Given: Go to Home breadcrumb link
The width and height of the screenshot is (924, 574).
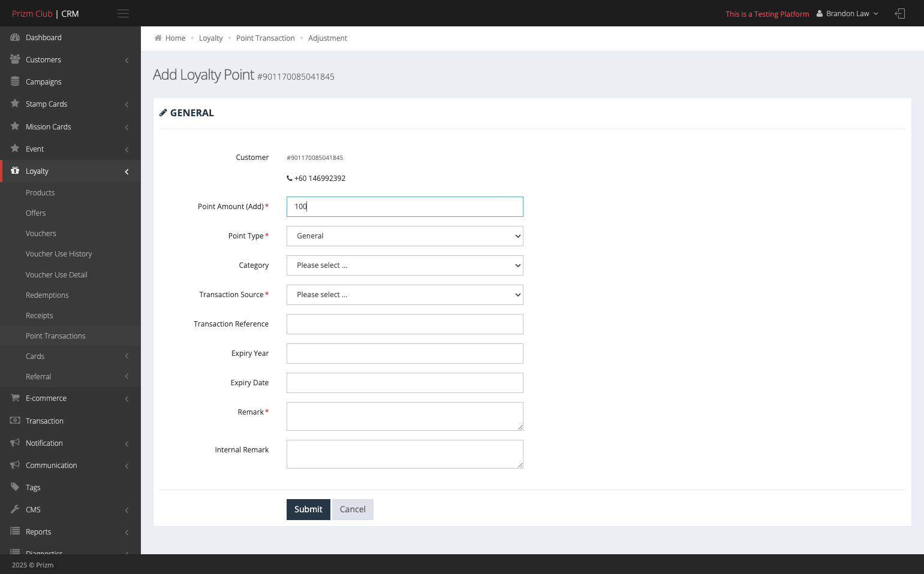Looking at the screenshot, I should click(x=175, y=38).
